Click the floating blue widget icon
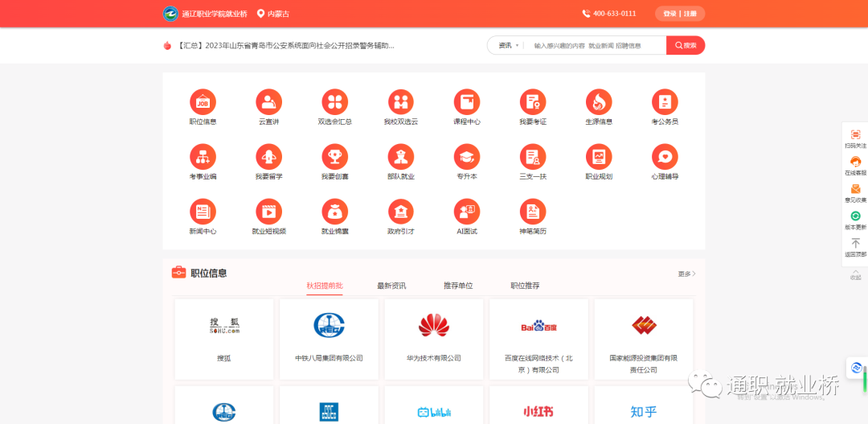Image resolution: width=868 pixels, height=424 pixels. pyautogui.click(x=856, y=368)
